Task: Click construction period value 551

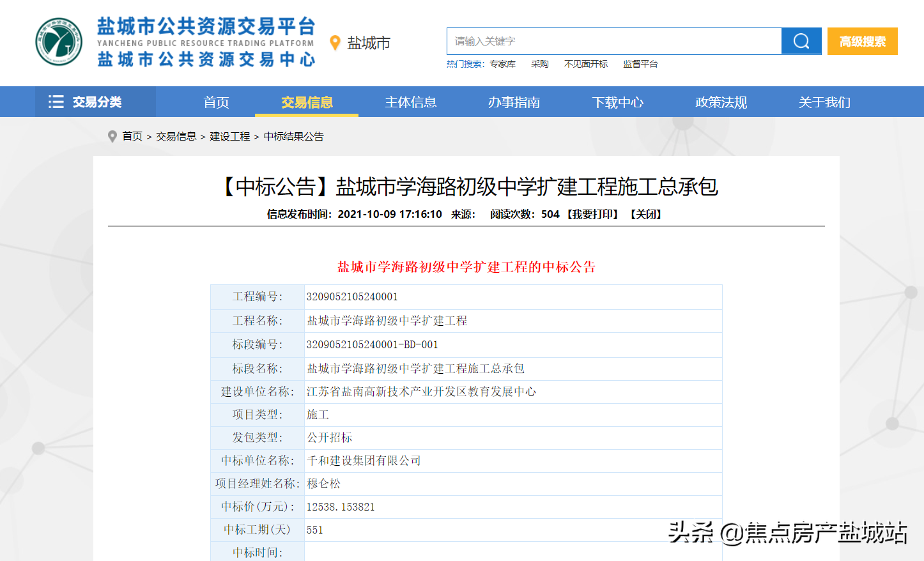Action: click(314, 530)
